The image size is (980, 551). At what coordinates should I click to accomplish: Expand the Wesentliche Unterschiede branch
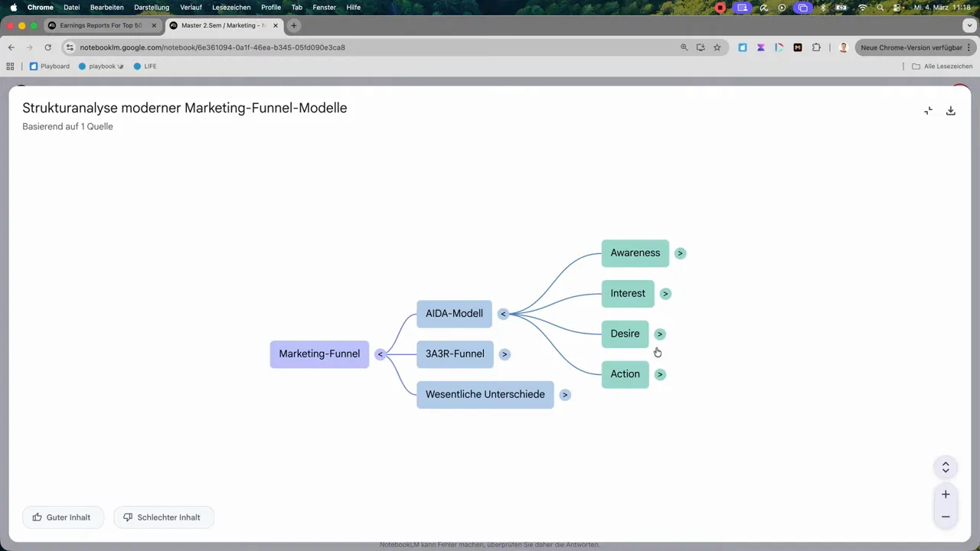[x=565, y=395]
